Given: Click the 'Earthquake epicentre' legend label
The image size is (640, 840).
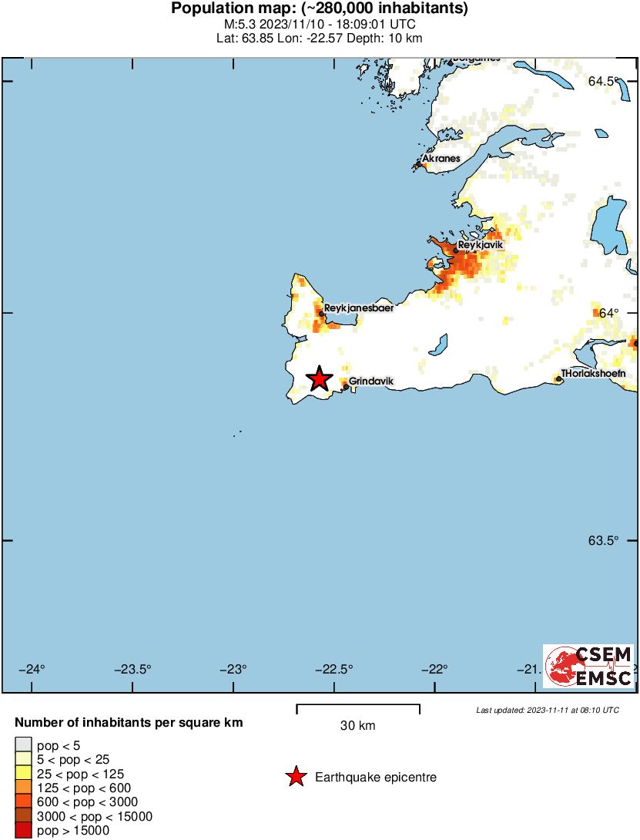Looking at the screenshot, I should (x=376, y=778).
